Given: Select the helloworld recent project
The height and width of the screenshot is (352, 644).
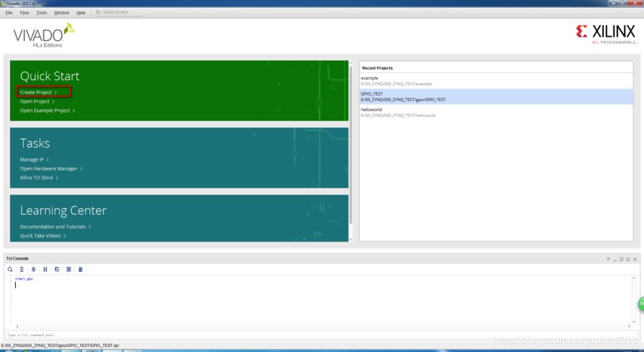Looking at the screenshot, I should (x=496, y=112).
